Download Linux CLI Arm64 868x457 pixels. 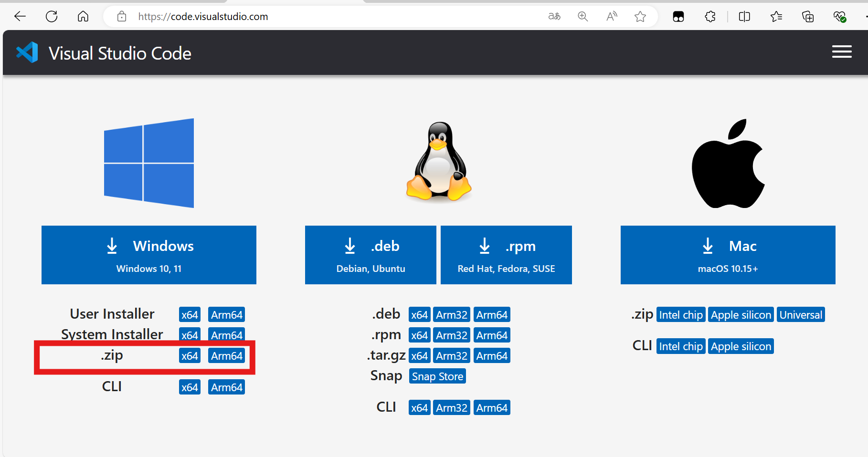(x=492, y=408)
